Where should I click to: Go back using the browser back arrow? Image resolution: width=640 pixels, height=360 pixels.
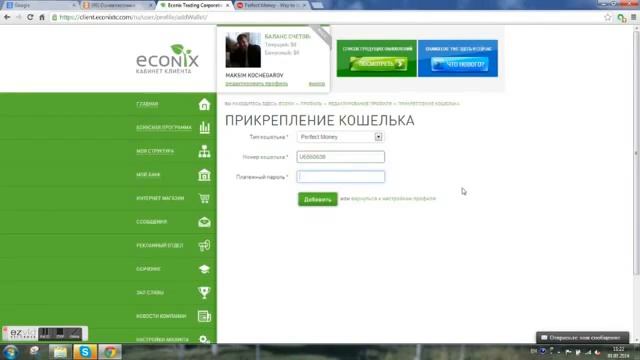pos(7,17)
